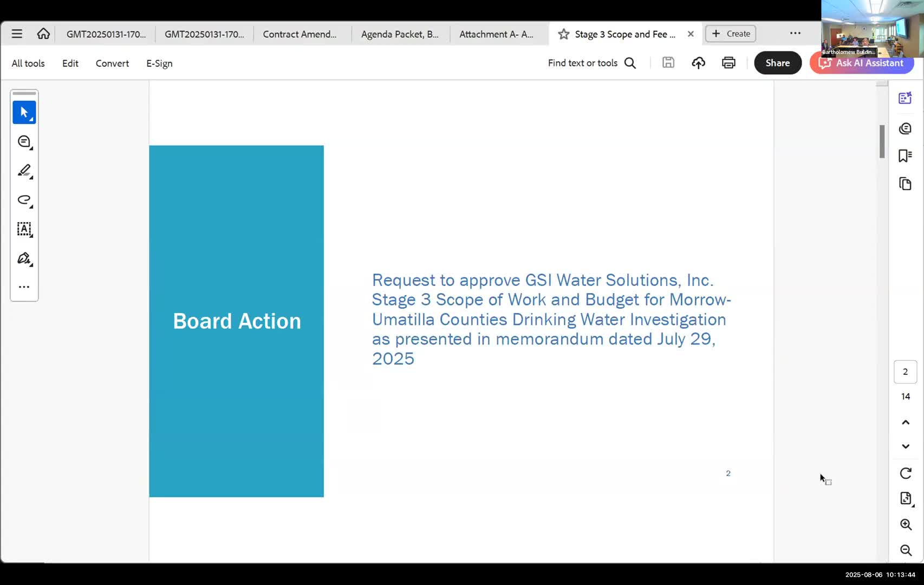This screenshot has width=924, height=585.
Task: Click the Share button
Action: pos(778,63)
